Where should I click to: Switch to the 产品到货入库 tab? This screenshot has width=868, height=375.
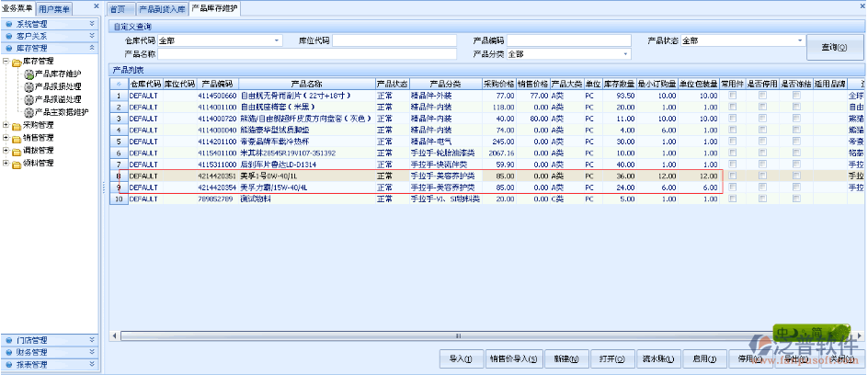[162, 8]
